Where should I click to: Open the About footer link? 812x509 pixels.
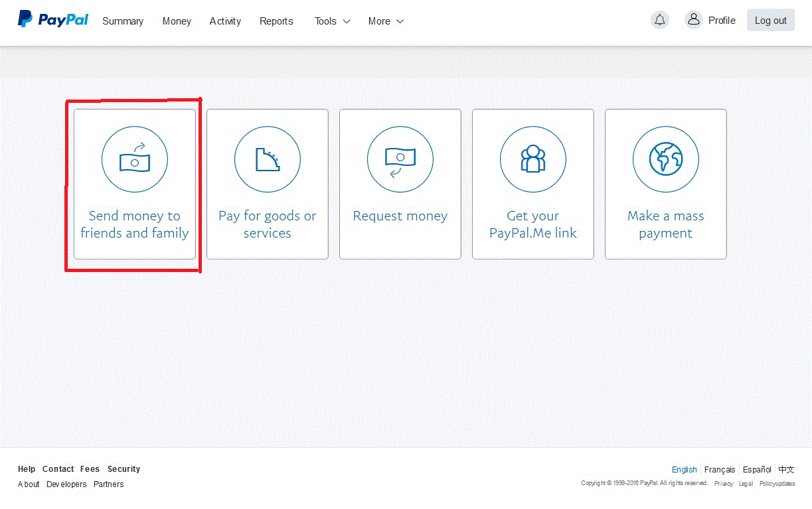(29, 484)
